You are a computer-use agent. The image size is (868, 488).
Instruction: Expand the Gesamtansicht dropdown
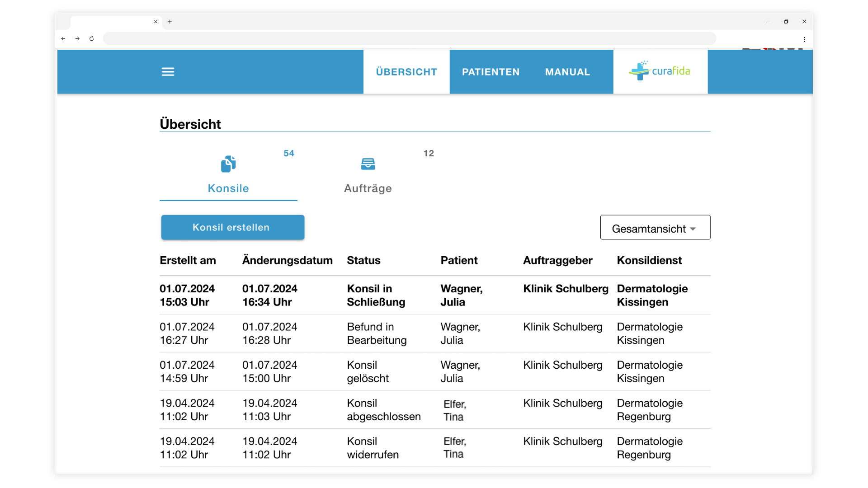coord(655,227)
